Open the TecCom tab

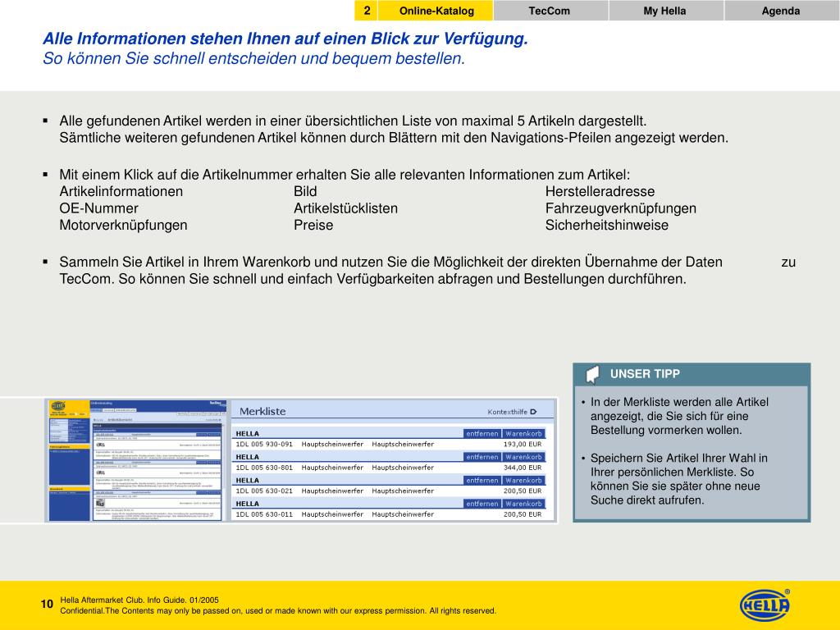[550, 11]
